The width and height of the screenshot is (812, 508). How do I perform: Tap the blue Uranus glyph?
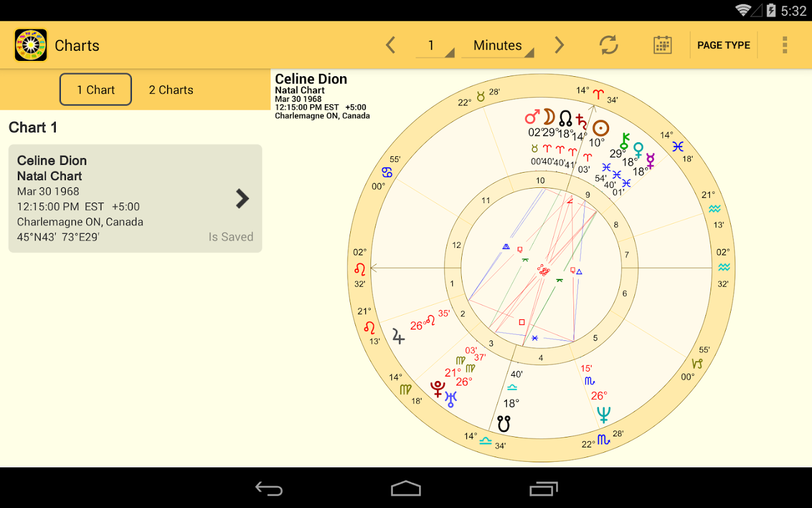451,399
